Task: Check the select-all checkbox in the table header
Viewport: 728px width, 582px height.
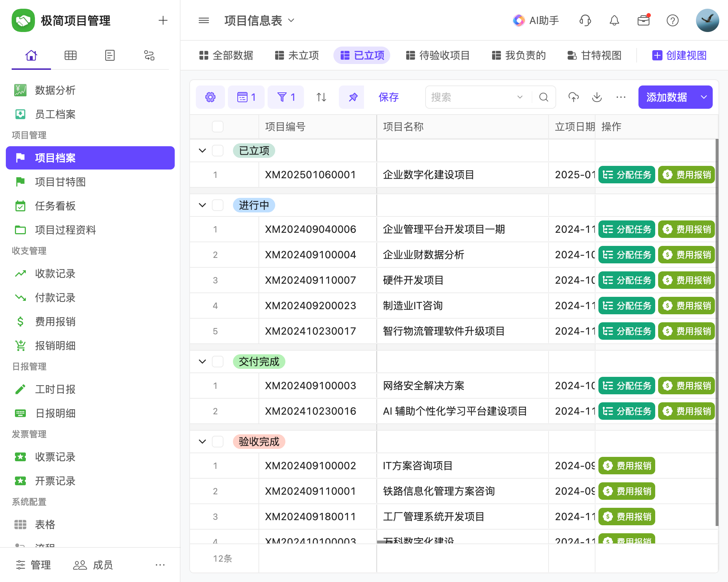Action: [218, 127]
